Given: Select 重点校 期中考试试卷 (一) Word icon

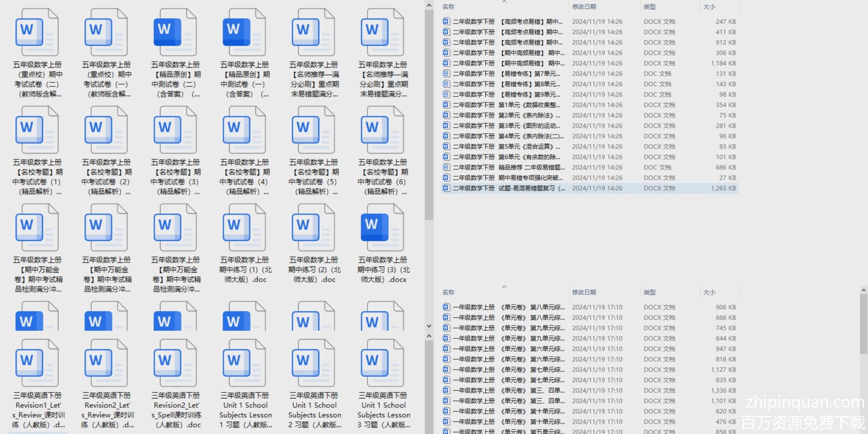Looking at the screenshot, I should (x=106, y=33).
